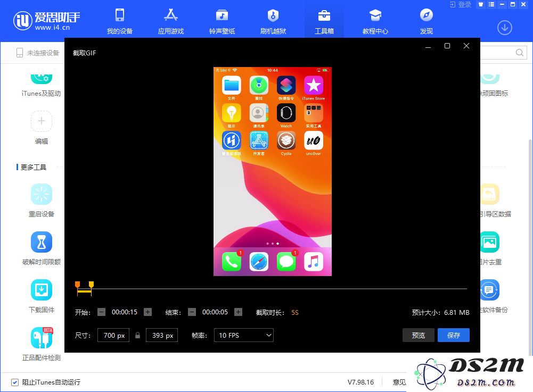This screenshot has height=392, width=533.
Task: Click the 更多工具 section heading
Action: (34, 167)
